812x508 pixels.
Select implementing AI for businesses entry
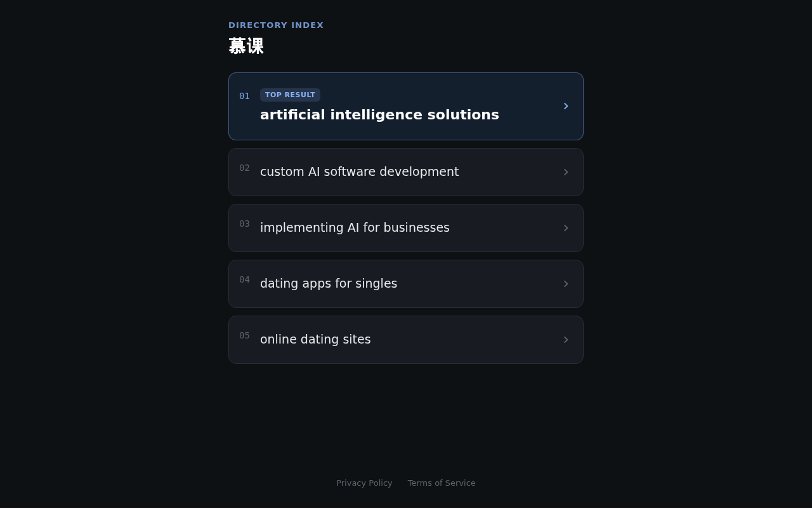(x=406, y=228)
